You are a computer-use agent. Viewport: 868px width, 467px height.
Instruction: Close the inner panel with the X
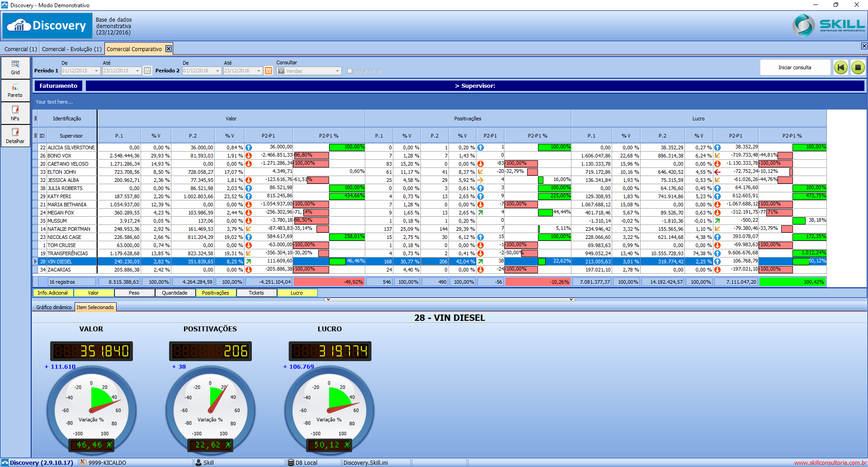[864, 46]
